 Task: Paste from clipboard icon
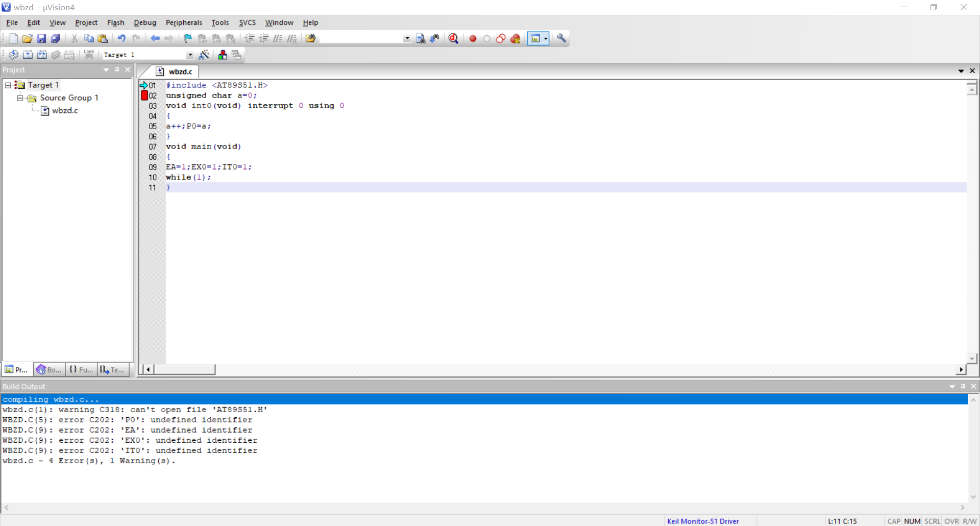click(x=103, y=38)
